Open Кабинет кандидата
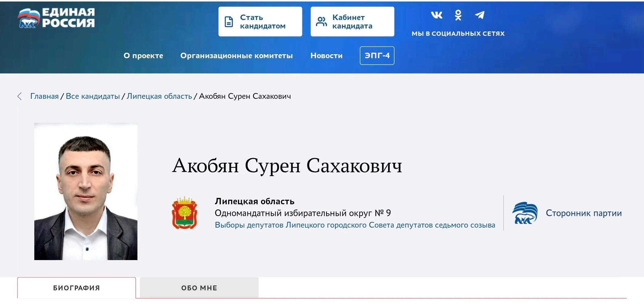 pos(352,22)
